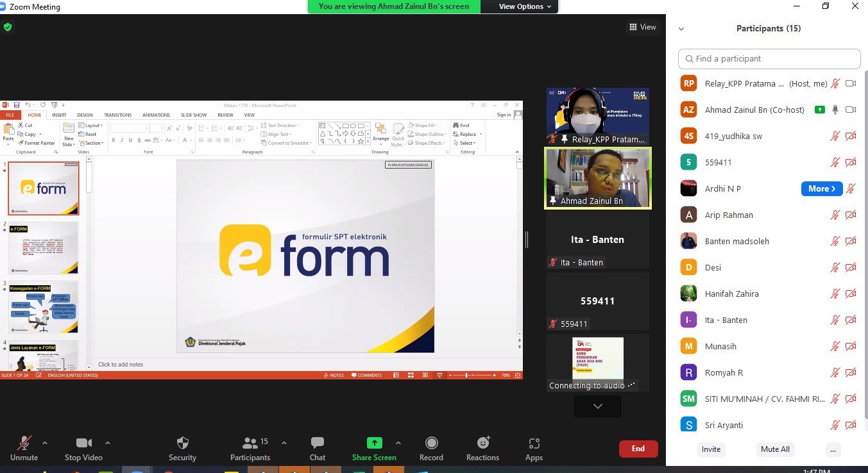The height and width of the screenshot is (473, 868).
Task: Click the green encryption shield icon
Action: tap(8, 27)
